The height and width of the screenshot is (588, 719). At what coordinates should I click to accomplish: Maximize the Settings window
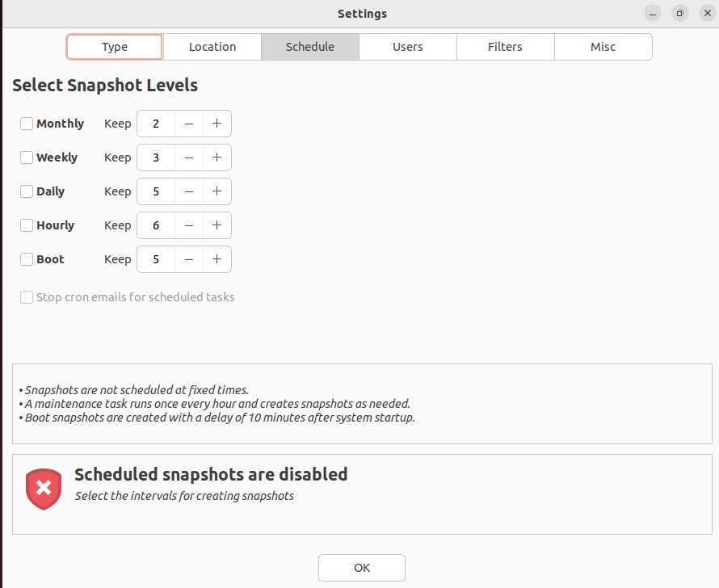680,13
